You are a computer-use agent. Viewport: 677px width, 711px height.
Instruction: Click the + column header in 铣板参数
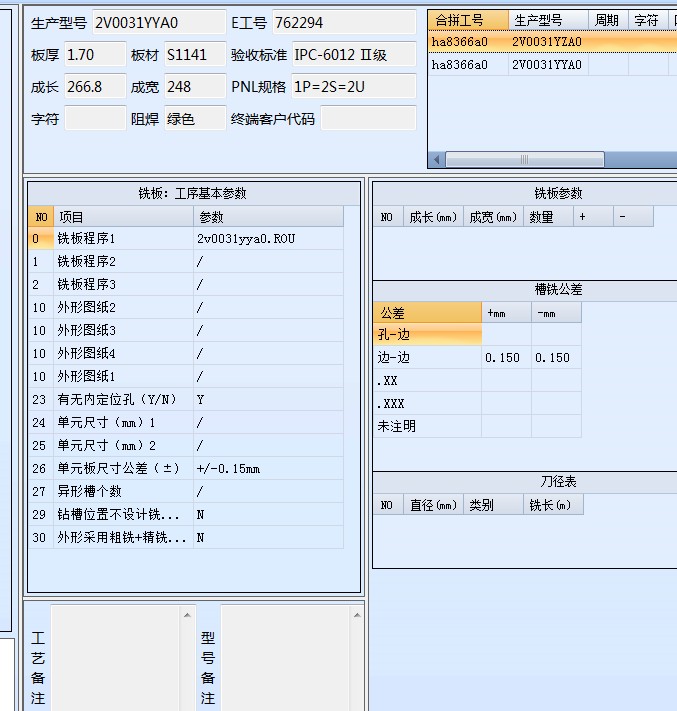click(593, 217)
